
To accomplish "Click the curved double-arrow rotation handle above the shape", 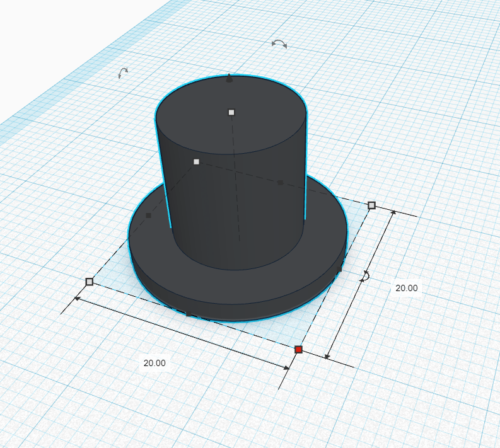I will point(279,44).
